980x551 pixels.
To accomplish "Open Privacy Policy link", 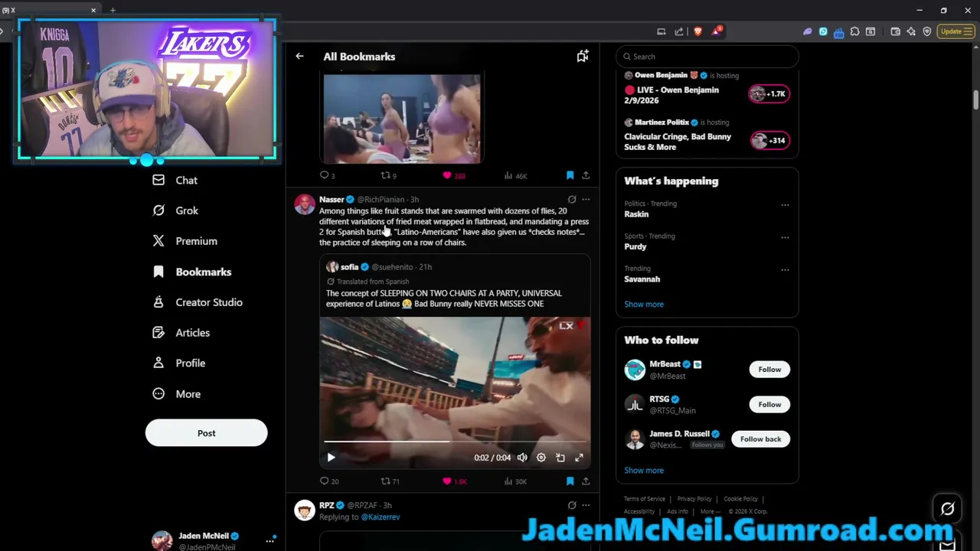I will [694, 499].
